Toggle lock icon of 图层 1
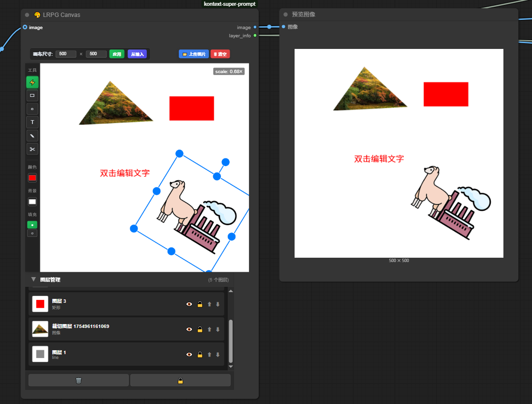This screenshot has width=532, height=404. tap(200, 355)
